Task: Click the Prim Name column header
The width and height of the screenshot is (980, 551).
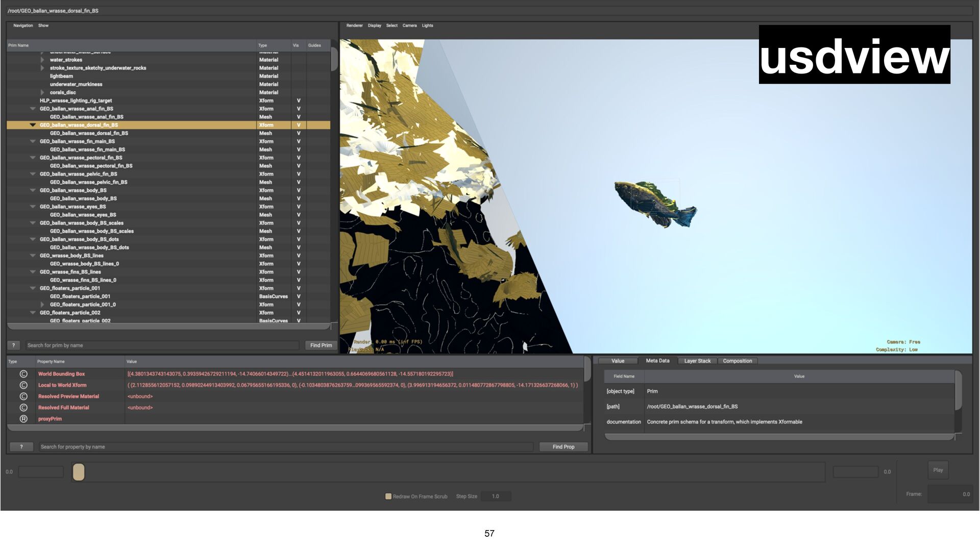Action: coord(131,45)
